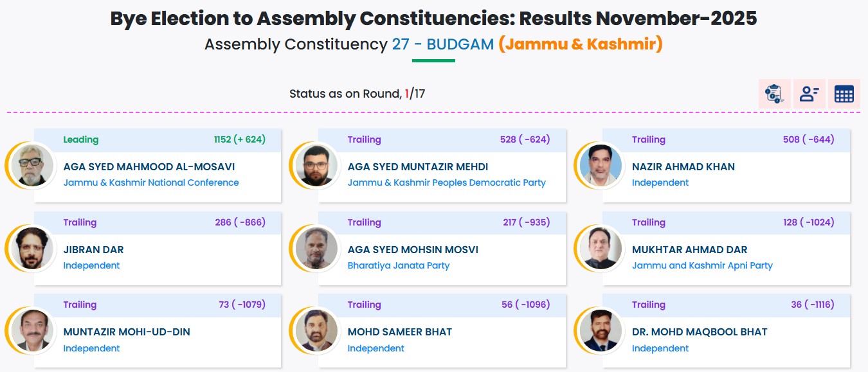Image resolution: width=868 pixels, height=372 pixels.
Task: Click the 27 - BUDGAM constituency title
Action: [x=442, y=44]
